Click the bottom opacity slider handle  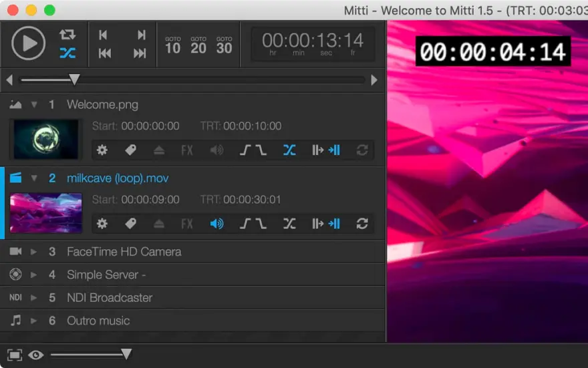click(126, 354)
